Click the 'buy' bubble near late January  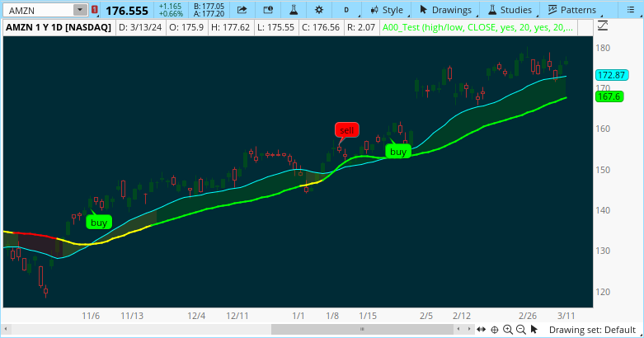(x=398, y=152)
